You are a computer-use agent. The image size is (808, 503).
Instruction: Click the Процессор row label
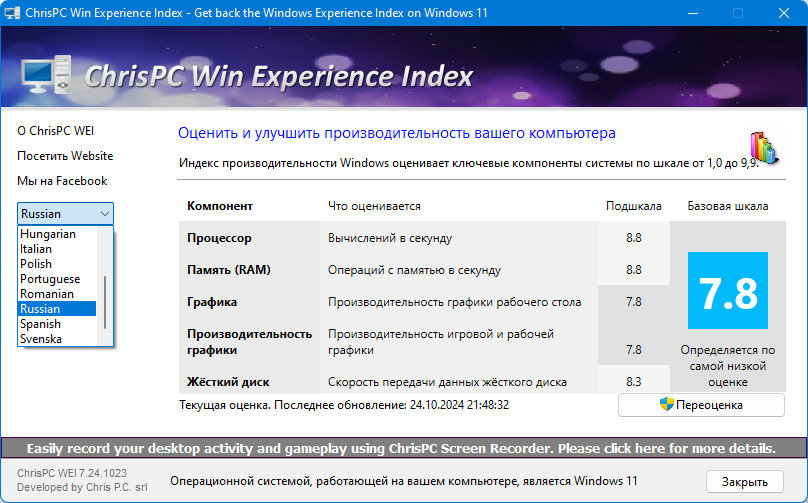point(219,238)
